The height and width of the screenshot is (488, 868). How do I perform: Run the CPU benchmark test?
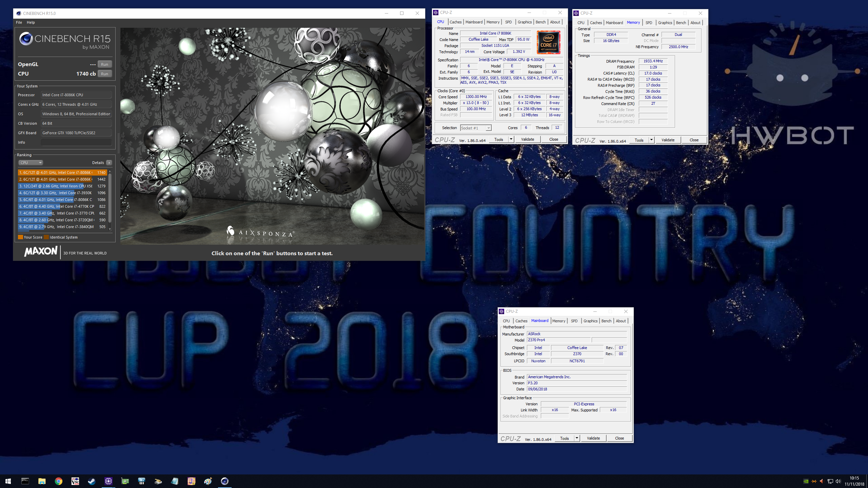coord(104,74)
